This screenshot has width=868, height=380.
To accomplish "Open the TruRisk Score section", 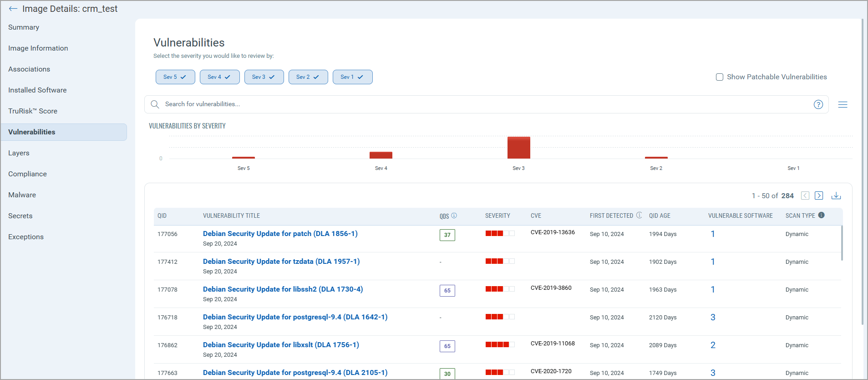I will coord(33,111).
